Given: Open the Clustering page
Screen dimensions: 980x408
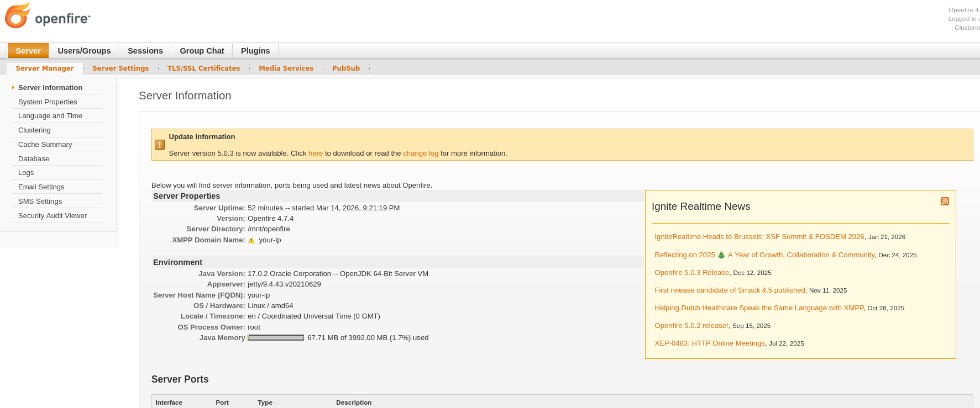Looking at the screenshot, I should tap(34, 130).
